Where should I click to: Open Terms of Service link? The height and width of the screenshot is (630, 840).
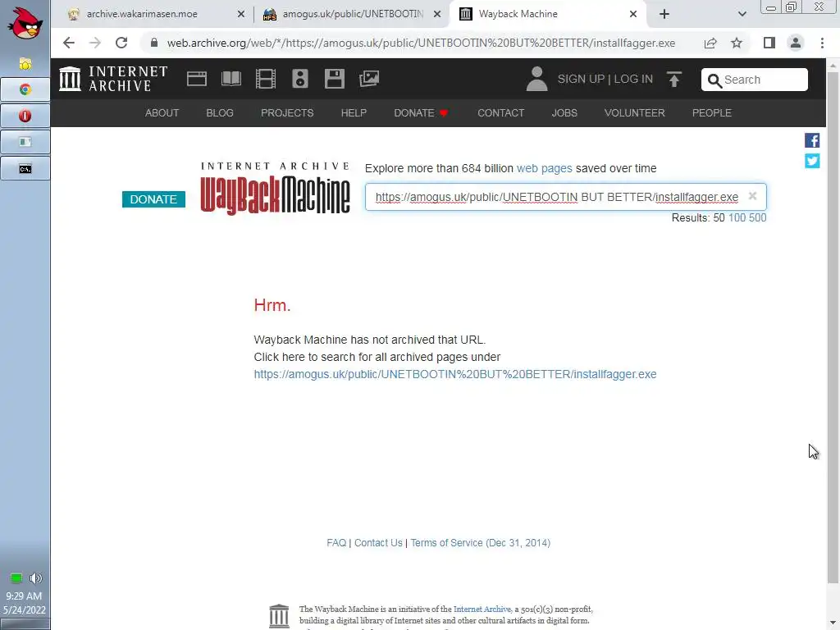tap(481, 543)
